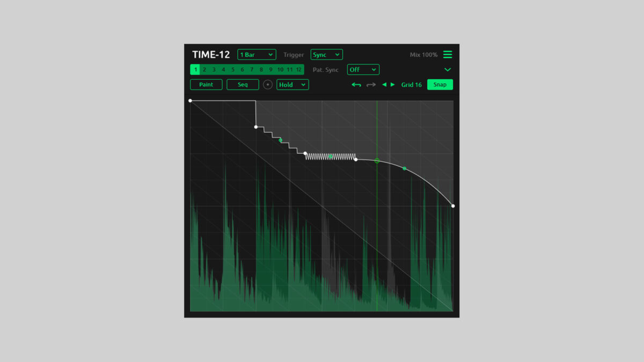Click the TIME-12 logo text
The image size is (644, 362).
pos(211,54)
